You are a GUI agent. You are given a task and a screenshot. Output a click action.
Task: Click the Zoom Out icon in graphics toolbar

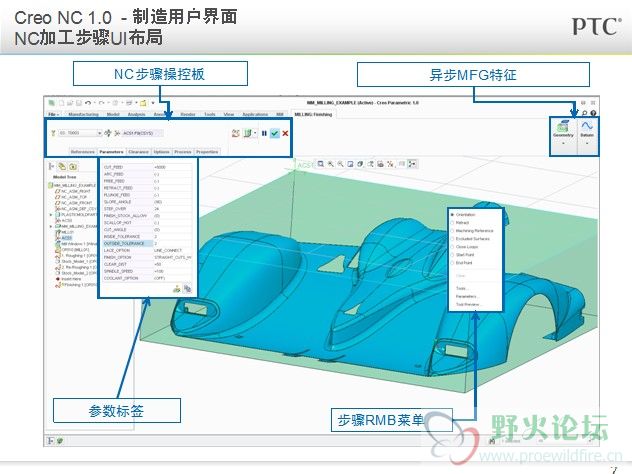coord(341,164)
